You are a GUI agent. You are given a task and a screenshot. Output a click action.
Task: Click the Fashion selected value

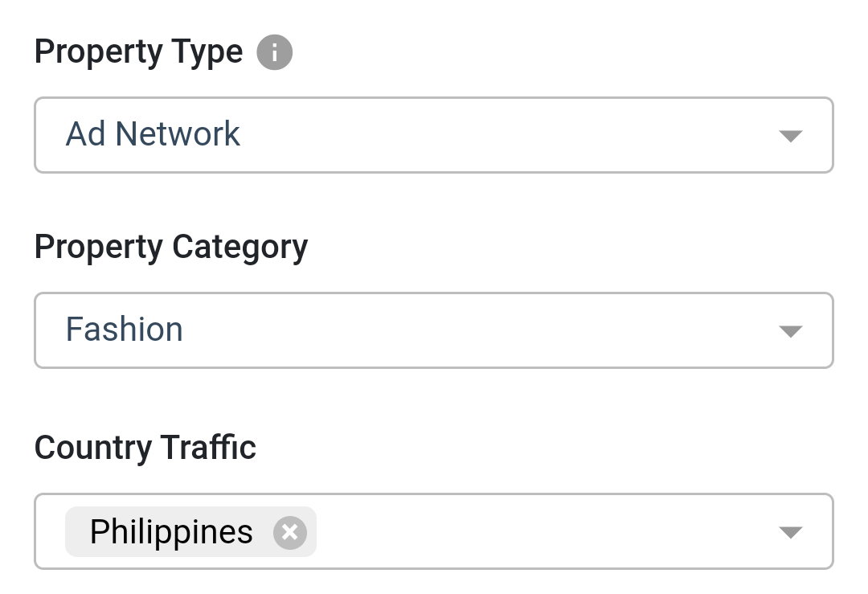pos(124,330)
